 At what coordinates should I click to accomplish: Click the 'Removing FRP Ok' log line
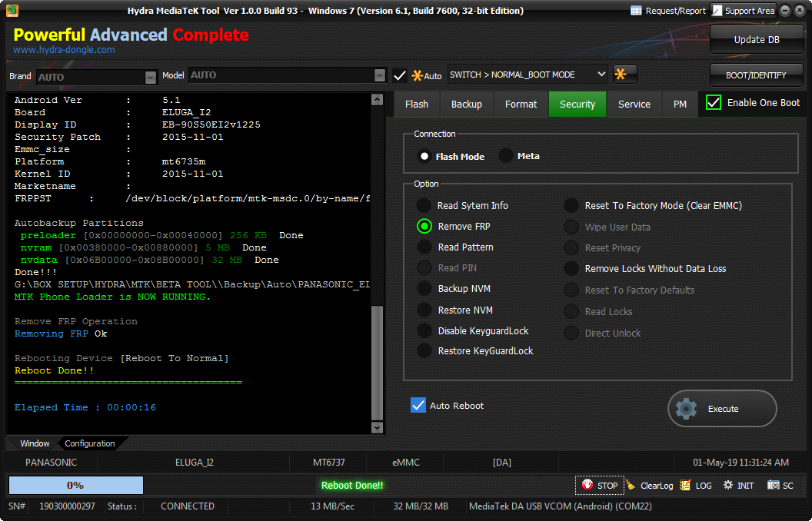tap(61, 334)
